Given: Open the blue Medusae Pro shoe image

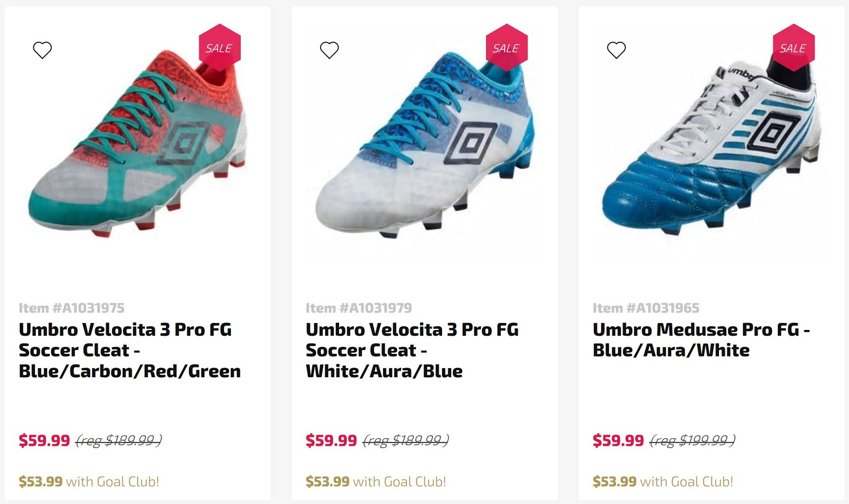Looking at the screenshot, I should pos(711,154).
